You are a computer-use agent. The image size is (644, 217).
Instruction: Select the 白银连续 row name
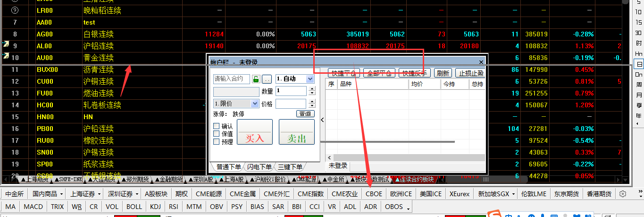(x=99, y=34)
